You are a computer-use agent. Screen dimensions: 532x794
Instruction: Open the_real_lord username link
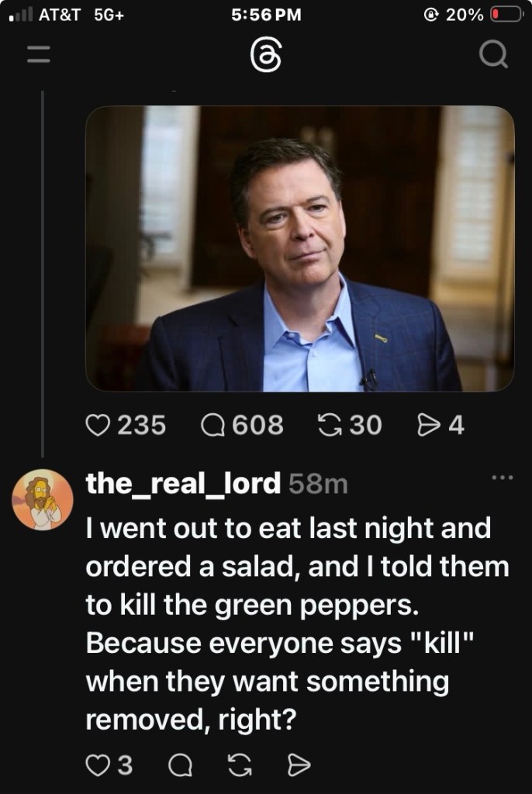point(182,484)
